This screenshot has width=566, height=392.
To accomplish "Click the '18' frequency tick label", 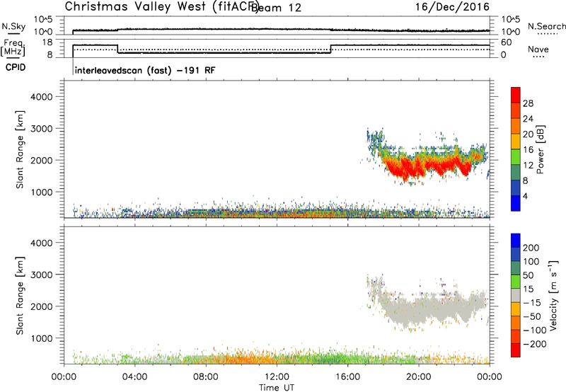I will 47,42.
